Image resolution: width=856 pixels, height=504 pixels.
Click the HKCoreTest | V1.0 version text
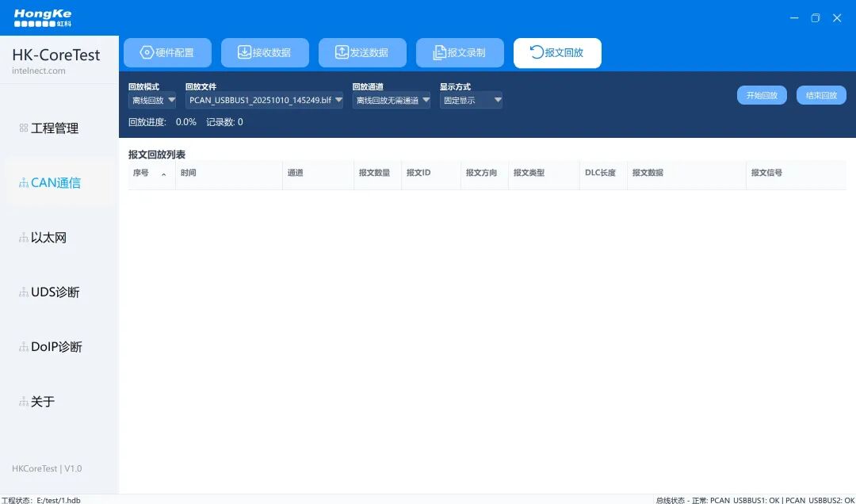tap(47, 468)
